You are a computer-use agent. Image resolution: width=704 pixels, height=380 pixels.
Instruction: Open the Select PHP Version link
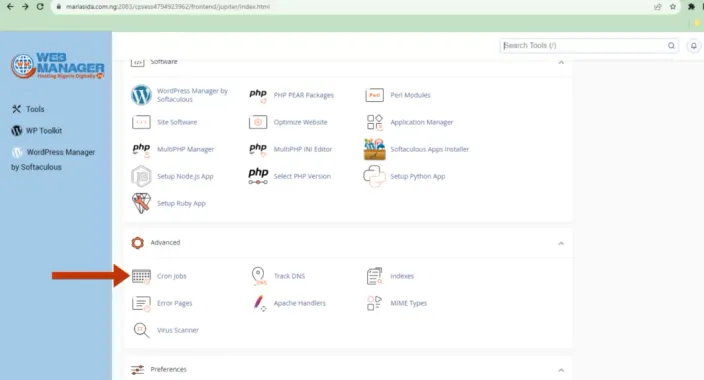click(302, 176)
